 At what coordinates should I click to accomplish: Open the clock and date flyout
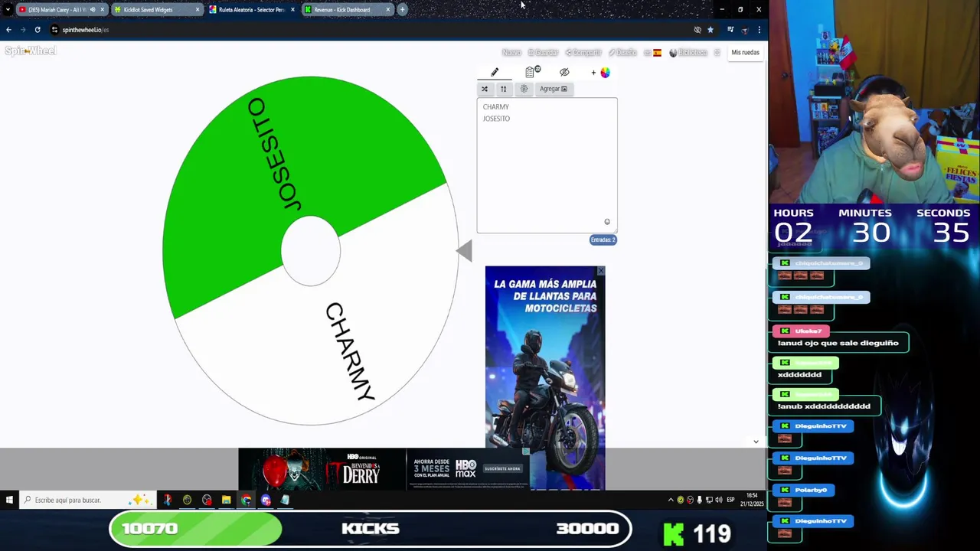point(752,500)
